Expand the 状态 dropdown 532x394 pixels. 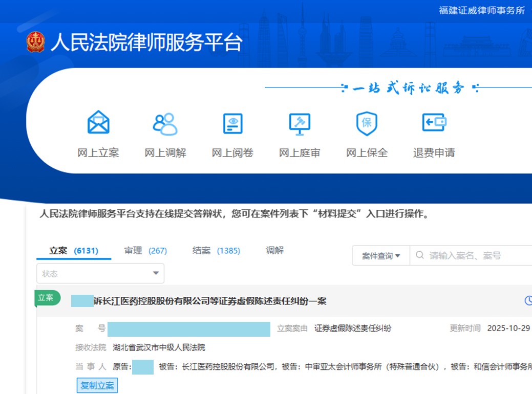pos(100,273)
